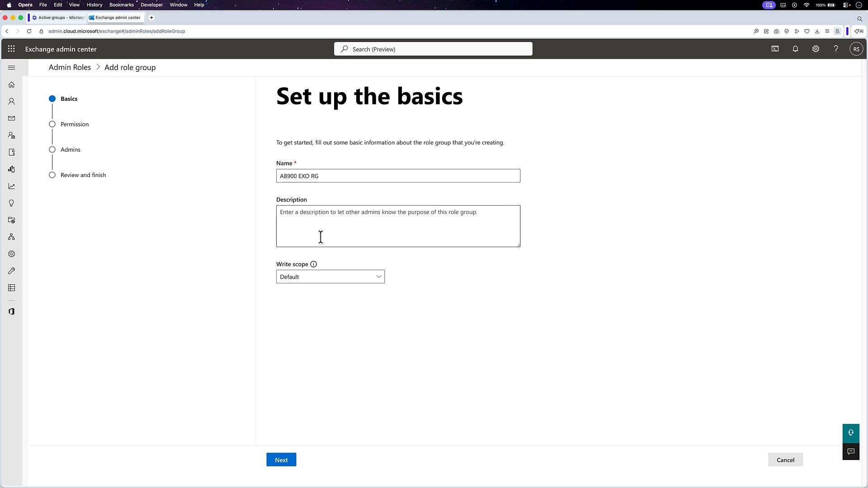
Task: Focus the Search (Preview) box
Action: [433, 49]
